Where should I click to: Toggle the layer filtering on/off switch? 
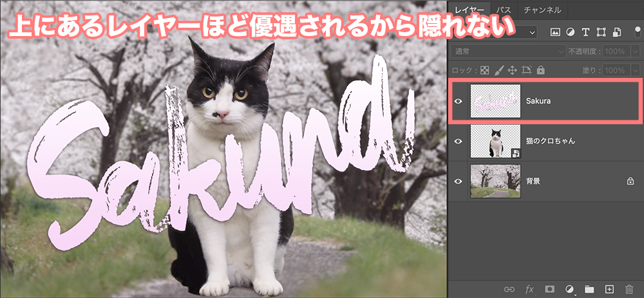pyautogui.click(x=638, y=32)
